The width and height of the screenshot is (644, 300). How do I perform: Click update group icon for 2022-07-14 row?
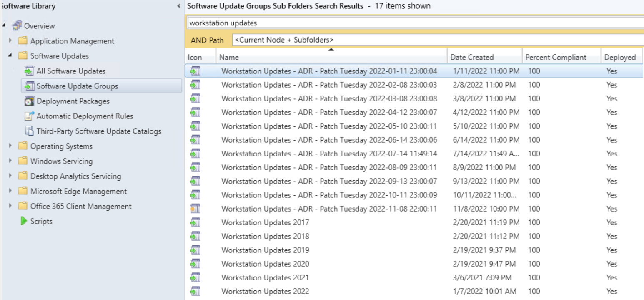(195, 154)
